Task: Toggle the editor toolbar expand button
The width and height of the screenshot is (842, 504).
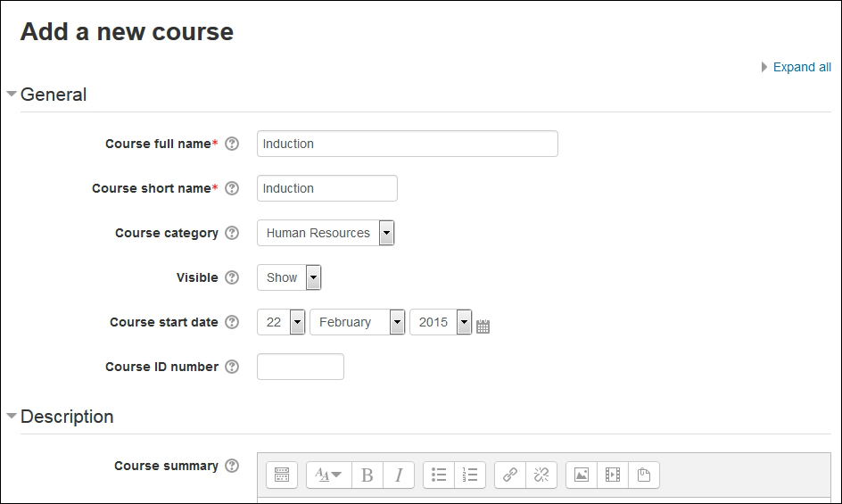Action: coord(282,475)
